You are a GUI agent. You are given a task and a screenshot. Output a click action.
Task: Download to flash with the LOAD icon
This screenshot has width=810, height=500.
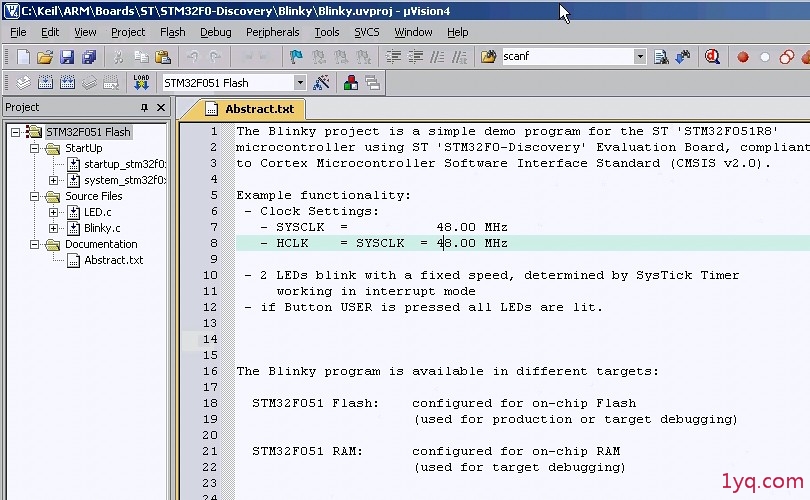141,83
